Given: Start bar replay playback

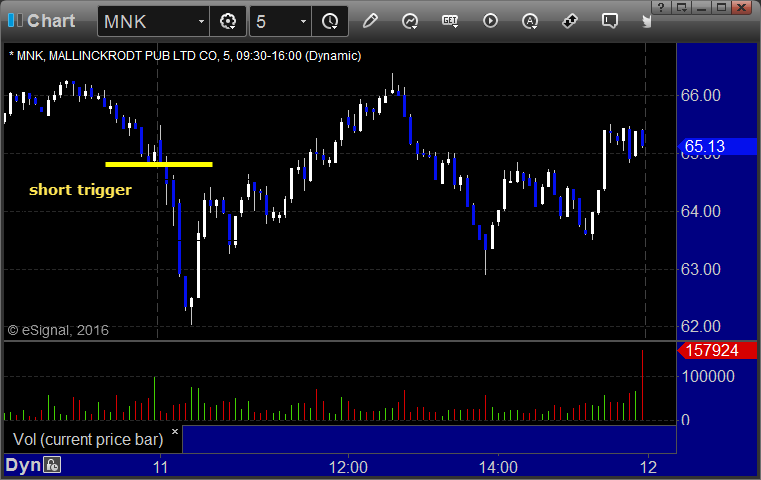Looking at the screenshot, I should click(x=490, y=21).
